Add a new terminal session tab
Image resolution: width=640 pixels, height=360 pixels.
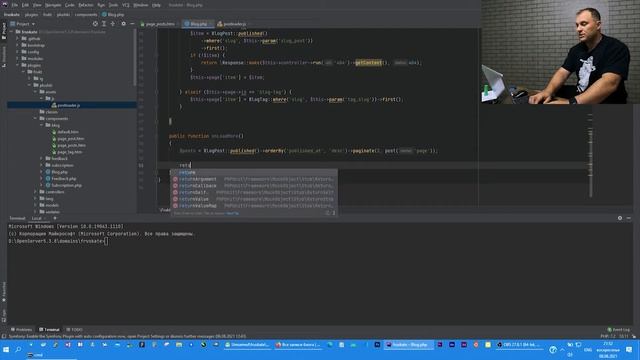point(55,218)
